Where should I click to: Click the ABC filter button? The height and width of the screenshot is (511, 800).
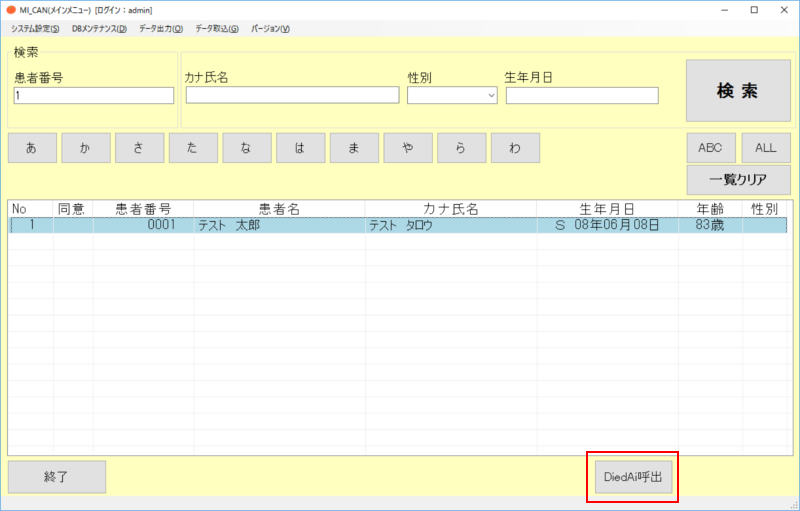click(711, 148)
